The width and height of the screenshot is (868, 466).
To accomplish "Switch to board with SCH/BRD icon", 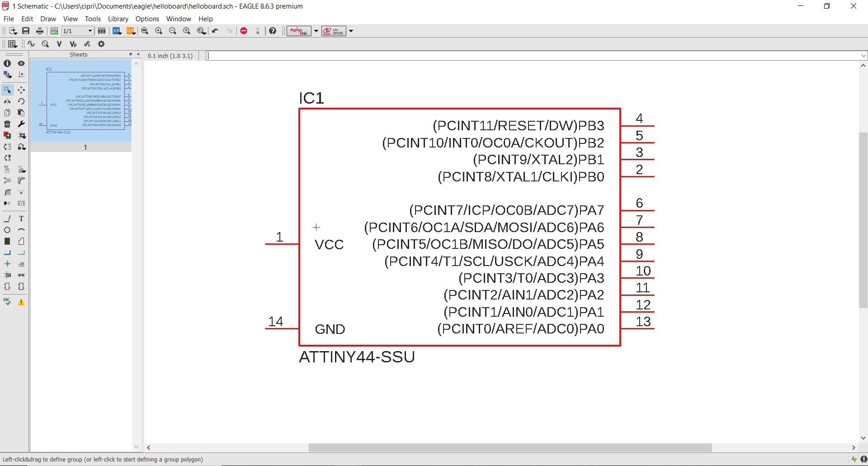I will pos(54,31).
